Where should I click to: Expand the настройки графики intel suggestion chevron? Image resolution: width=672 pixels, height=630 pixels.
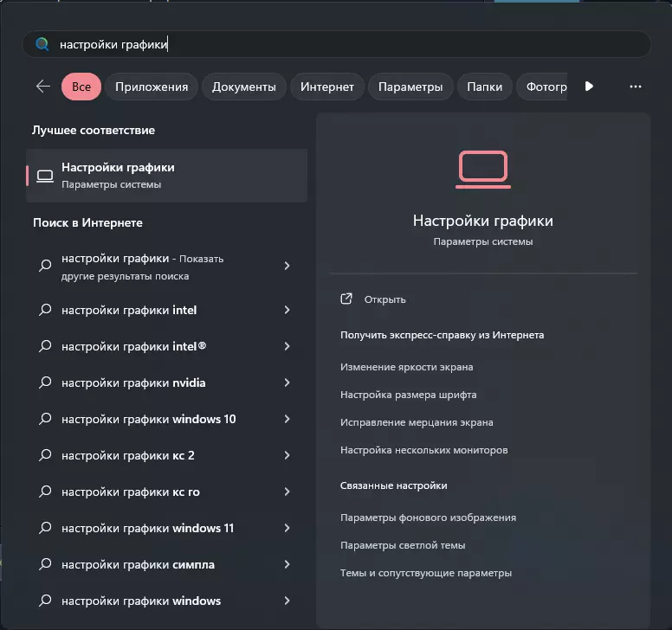point(287,310)
